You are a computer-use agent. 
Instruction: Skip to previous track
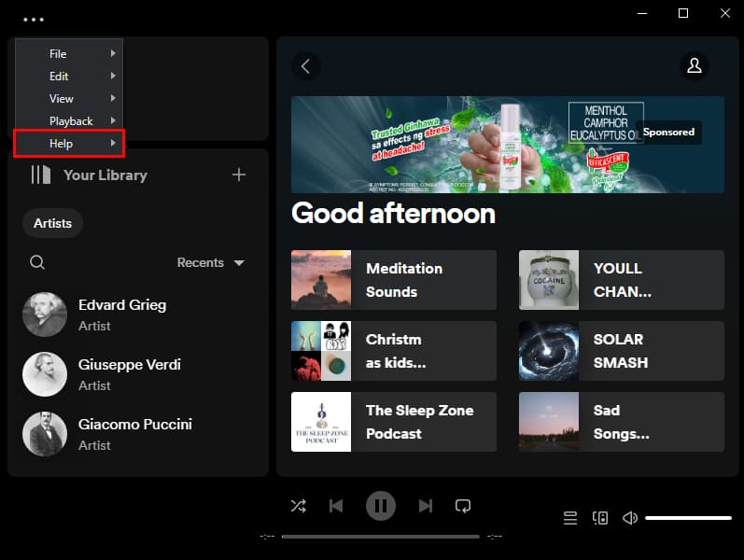point(336,506)
